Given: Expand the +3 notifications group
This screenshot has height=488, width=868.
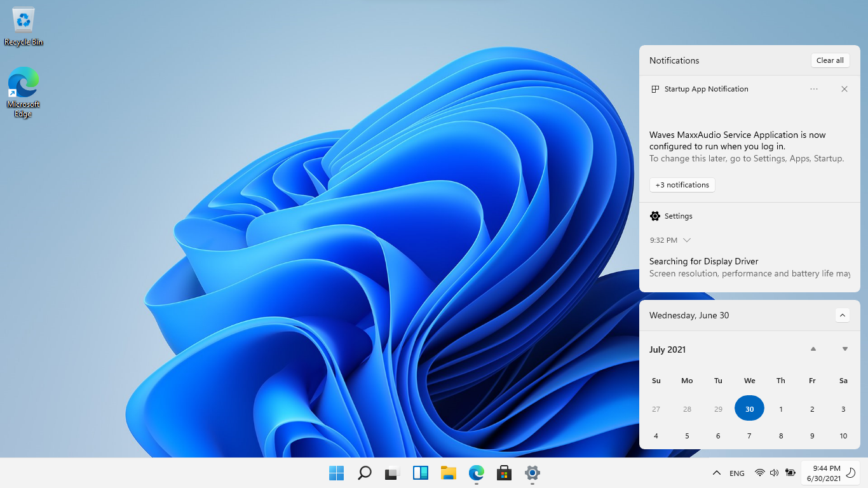Looking at the screenshot, I should click(682, 185).
